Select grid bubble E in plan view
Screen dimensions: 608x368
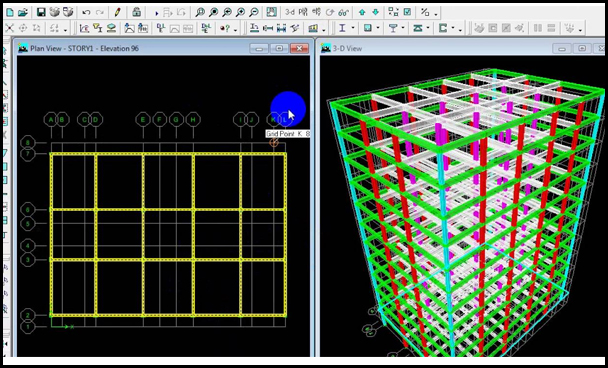tap(143, 119)
